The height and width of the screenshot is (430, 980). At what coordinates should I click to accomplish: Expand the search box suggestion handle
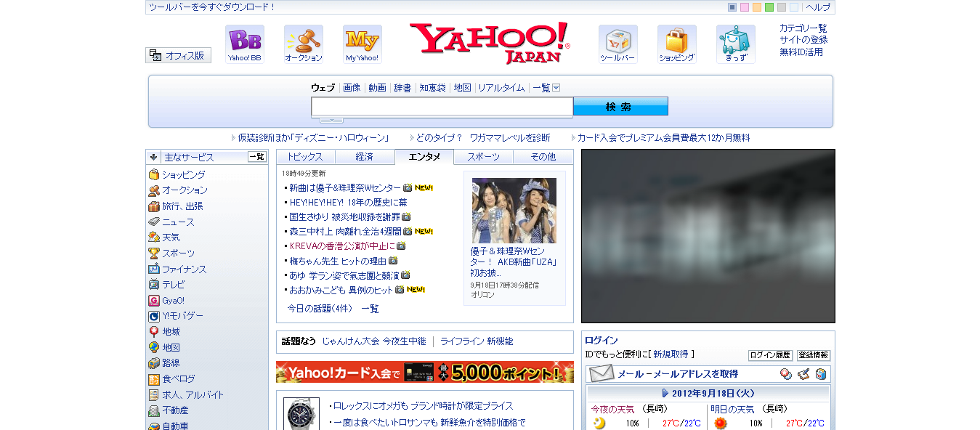[x=331, y=120]
